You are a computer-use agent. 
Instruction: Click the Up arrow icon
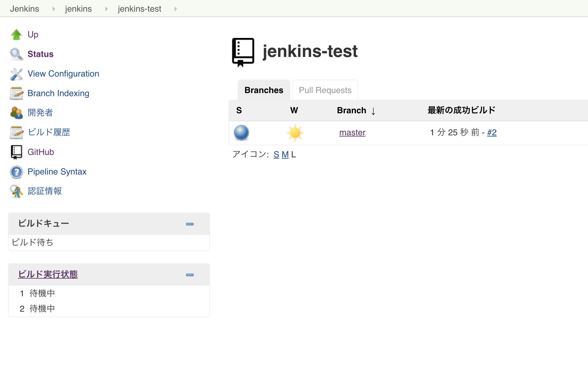[17, 34]
